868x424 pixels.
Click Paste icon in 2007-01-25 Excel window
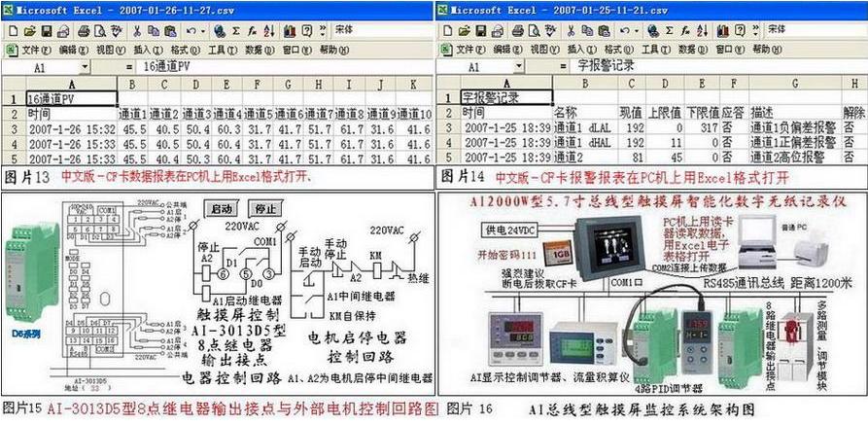click(604, 31)
